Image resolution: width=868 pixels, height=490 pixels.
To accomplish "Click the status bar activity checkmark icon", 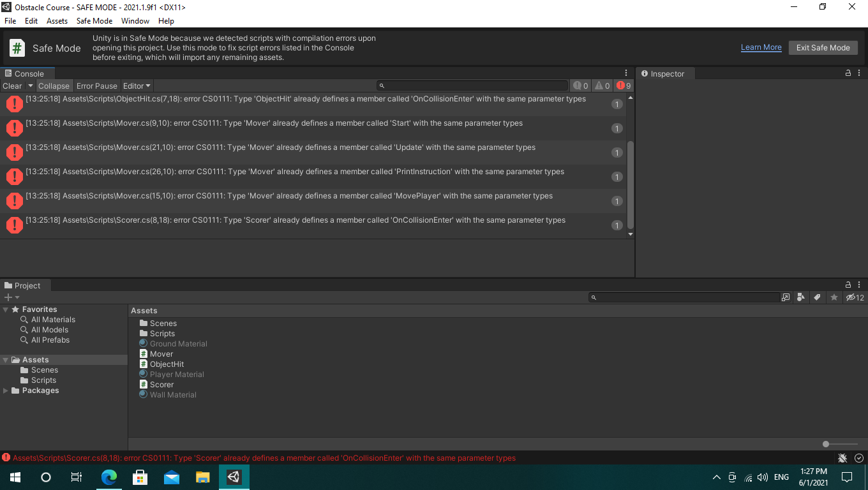I will [859, 458].
